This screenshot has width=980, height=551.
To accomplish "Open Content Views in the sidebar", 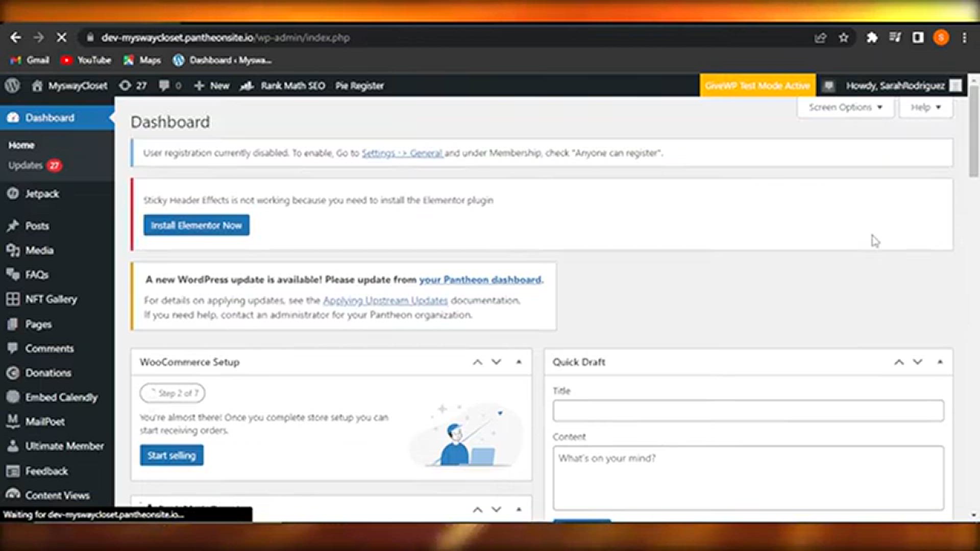I will tap(57, 495).
